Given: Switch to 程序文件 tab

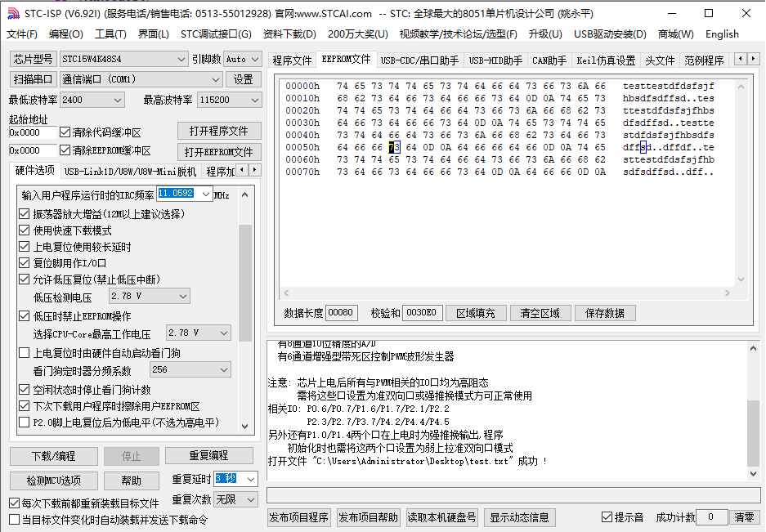Looking at the screenshot, I should click(x=292, y=60).
